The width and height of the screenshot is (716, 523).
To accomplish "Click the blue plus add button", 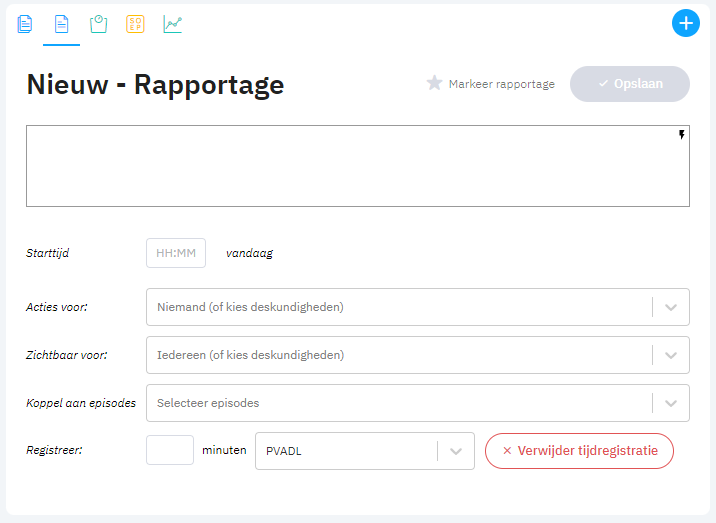I will [x=685, y=23].
